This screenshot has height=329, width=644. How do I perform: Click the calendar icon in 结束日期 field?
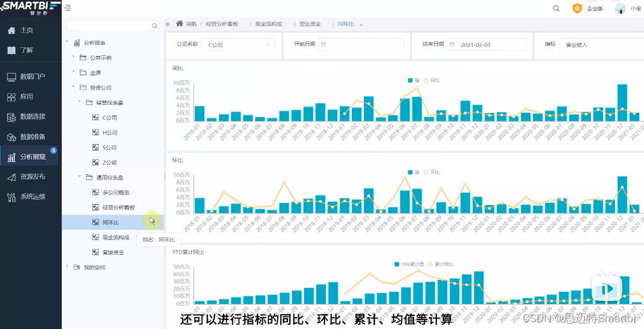452,44
